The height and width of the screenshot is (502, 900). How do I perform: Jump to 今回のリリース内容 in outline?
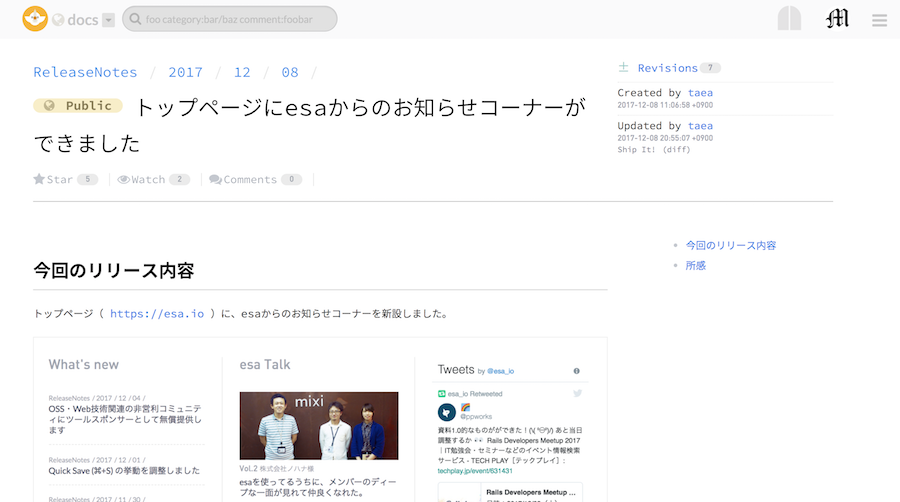point(731,245)
